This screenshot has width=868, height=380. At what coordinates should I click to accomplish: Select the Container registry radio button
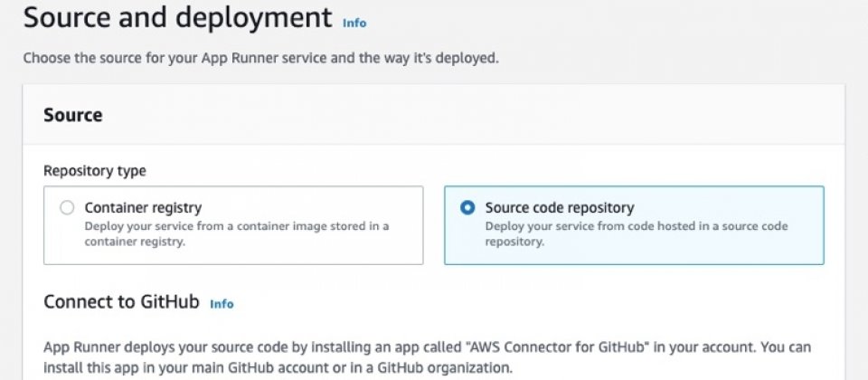pos(67,208)
